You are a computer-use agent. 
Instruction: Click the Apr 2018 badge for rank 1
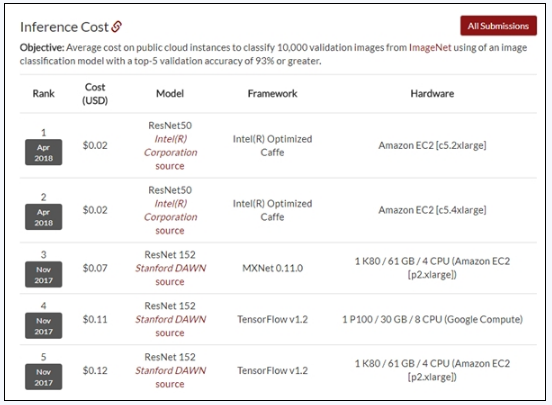[x=44, y=152]
